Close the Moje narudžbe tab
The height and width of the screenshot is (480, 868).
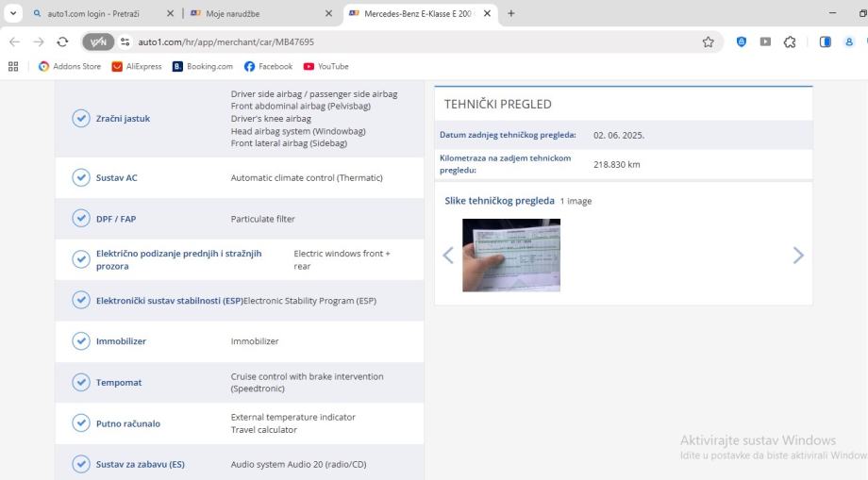click(328, 13)
